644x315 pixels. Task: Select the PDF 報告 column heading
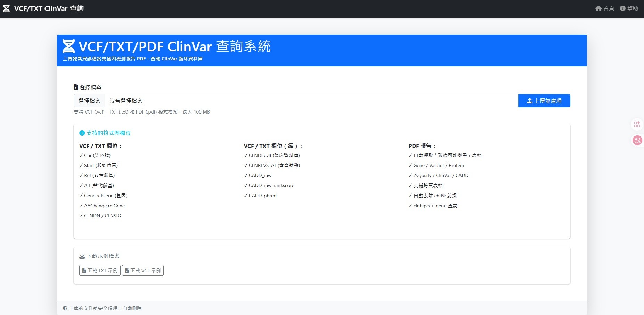coord(422,146)
